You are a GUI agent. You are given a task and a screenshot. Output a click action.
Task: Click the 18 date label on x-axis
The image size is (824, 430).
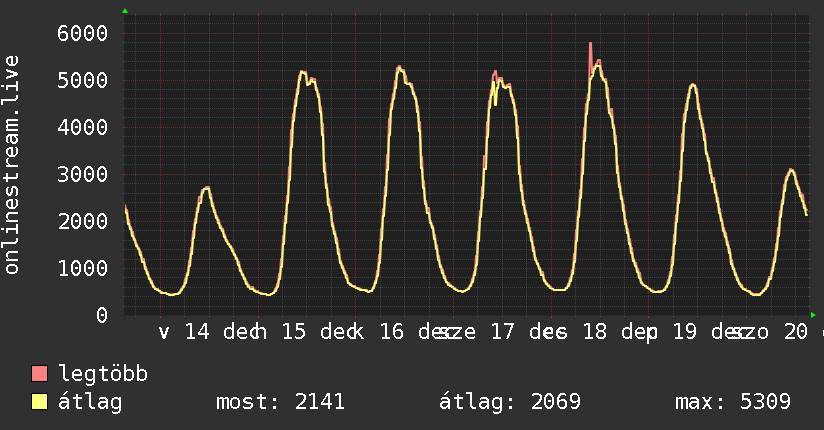coord(595,332)
